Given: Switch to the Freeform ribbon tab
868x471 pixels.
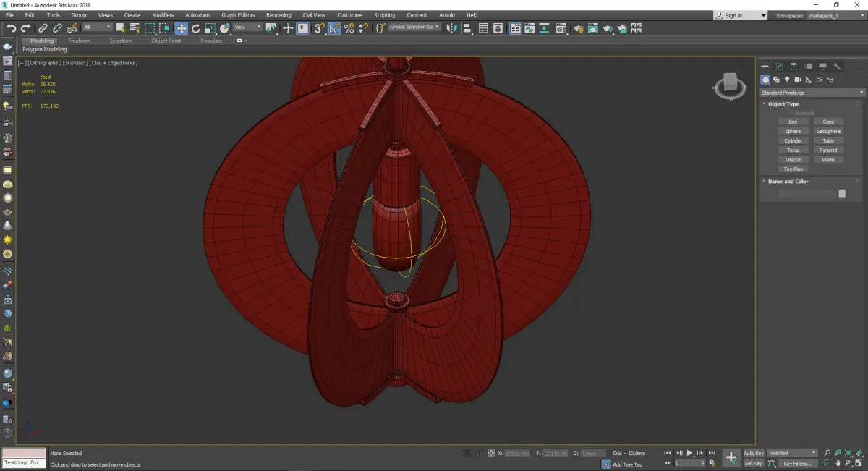Looking at the screenshot, I should tap(79, 41).
